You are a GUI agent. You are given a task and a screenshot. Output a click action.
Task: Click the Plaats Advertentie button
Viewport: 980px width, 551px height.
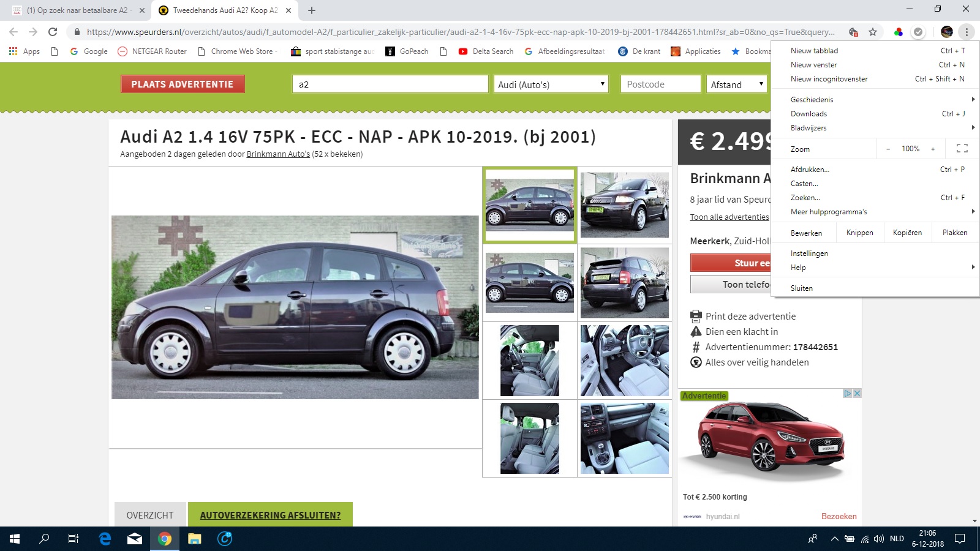[183, 84]
